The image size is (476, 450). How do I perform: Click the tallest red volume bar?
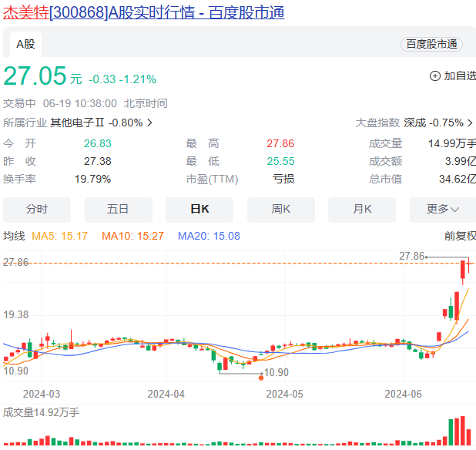click(x=463, y=431)
